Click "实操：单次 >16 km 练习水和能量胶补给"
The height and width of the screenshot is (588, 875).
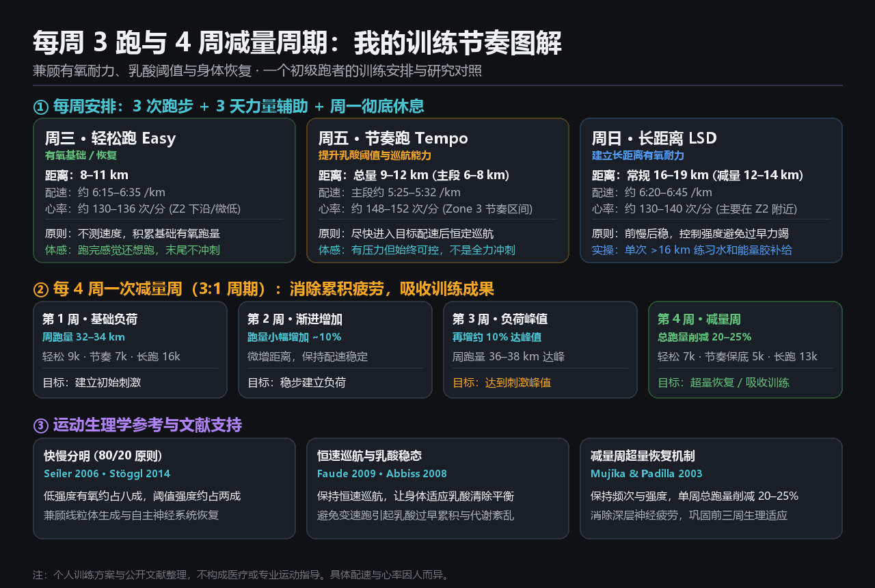692,250
